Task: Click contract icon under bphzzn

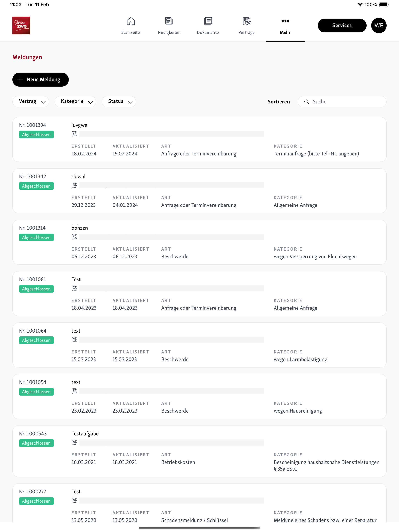Action: (x=75, y=237)
